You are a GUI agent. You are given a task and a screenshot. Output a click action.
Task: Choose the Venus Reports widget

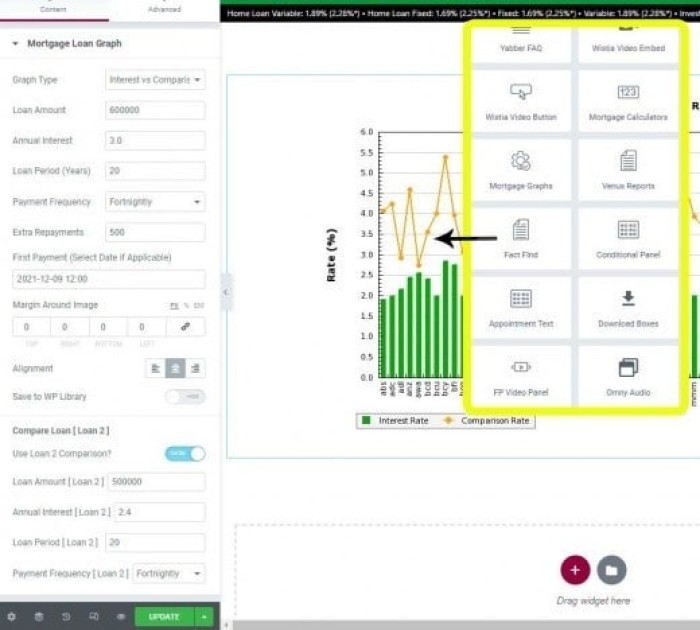(x=627, y=169)
